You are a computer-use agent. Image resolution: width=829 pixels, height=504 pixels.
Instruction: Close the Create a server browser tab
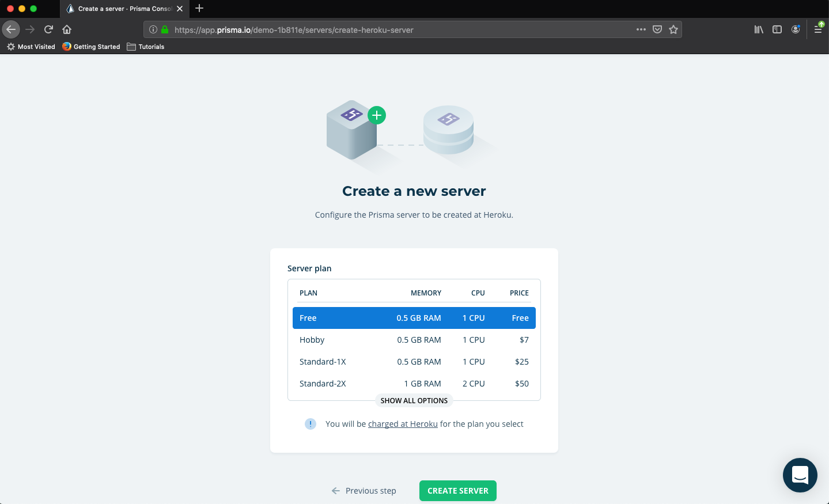click(x=180, y=9)
